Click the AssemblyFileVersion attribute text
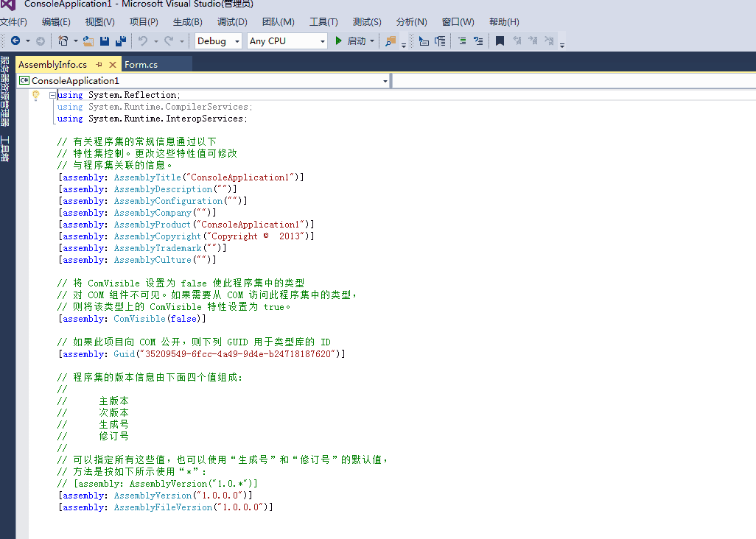Image resolution: width=756 pixels, height=539 pixels. pyautogui.click(x=166, y=507)
